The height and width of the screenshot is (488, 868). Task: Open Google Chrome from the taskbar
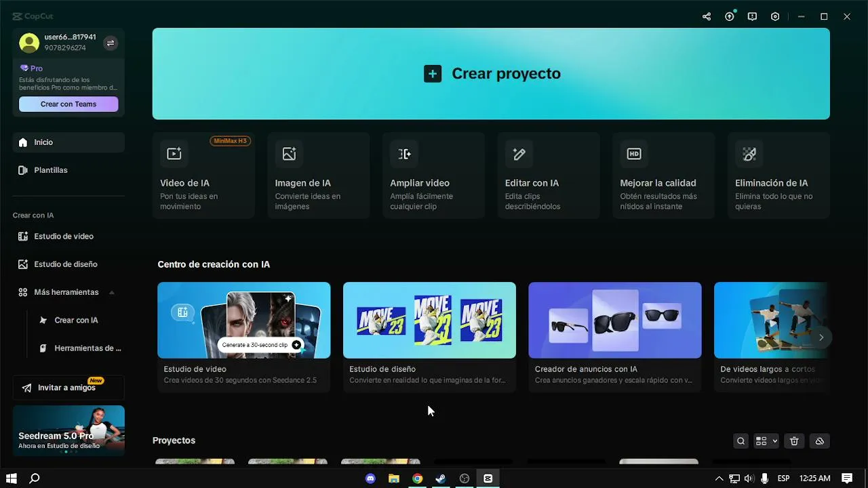[x=417, y=479]
